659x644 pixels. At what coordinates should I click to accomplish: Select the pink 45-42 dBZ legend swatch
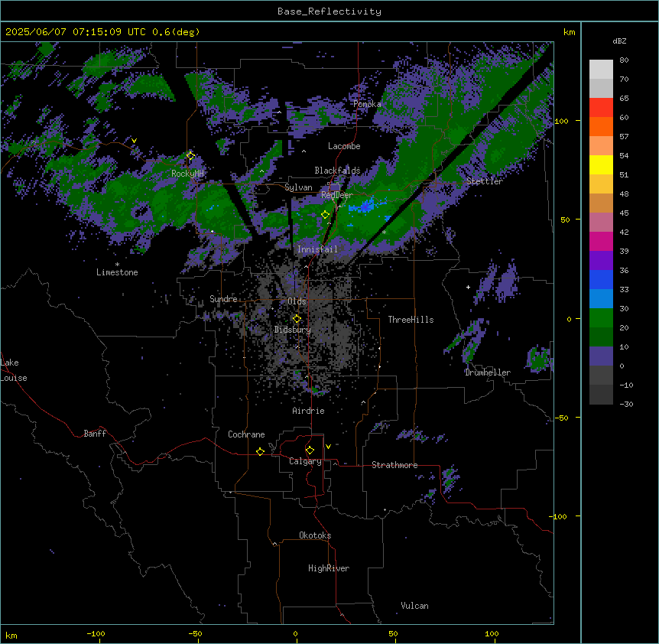601,223
